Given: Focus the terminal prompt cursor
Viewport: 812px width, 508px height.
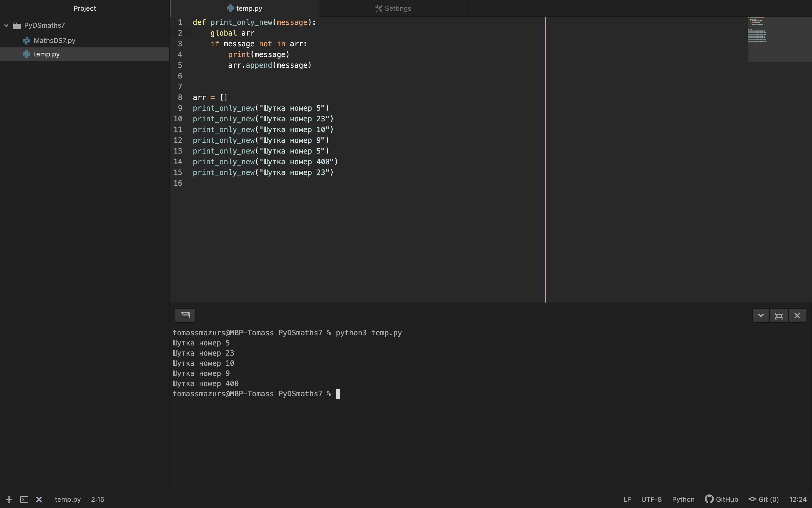Looking at the screenshot, I should point(338,394).
